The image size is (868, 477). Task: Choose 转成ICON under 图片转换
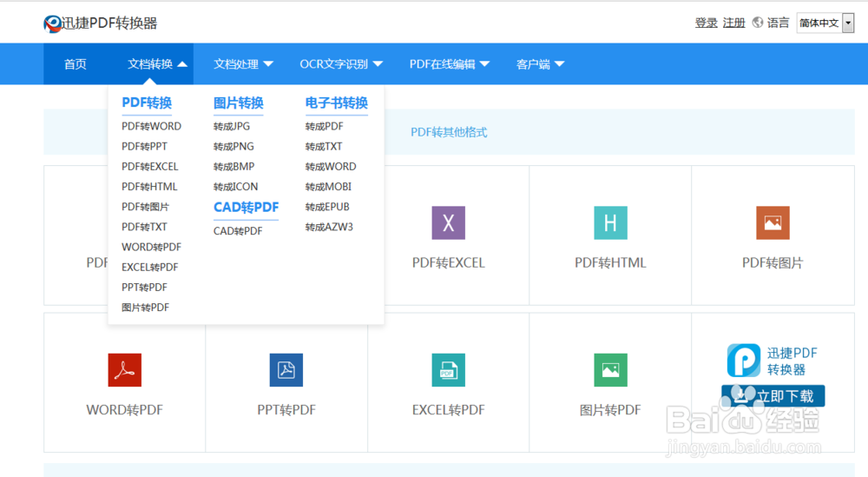[235, 187]
